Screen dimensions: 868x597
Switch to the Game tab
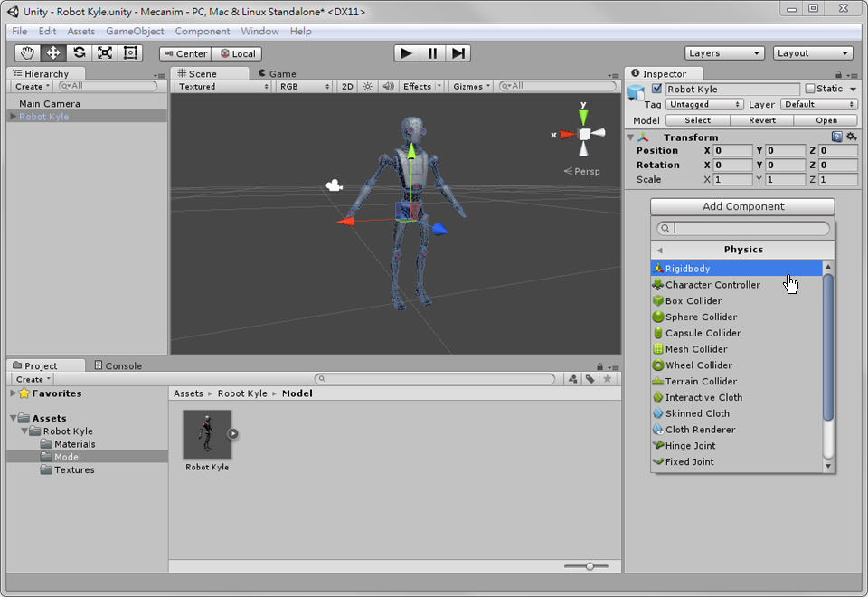(x=277, y=73)
